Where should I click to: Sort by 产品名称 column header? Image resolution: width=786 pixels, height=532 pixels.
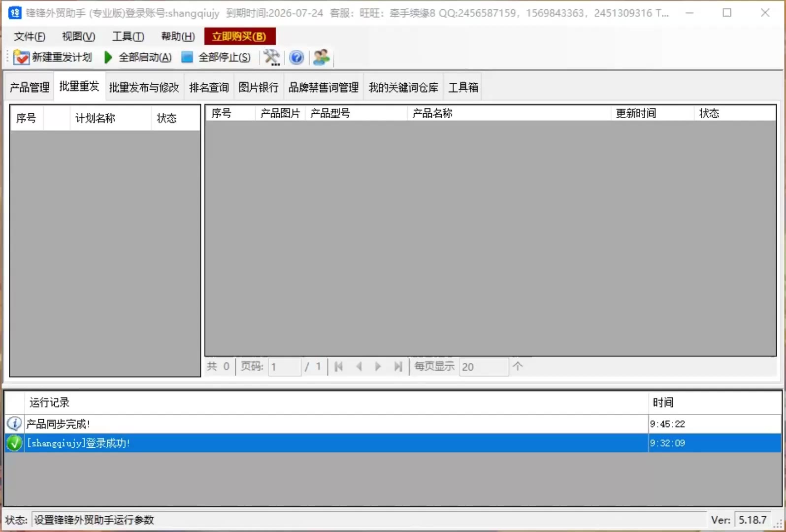[509, 113]
